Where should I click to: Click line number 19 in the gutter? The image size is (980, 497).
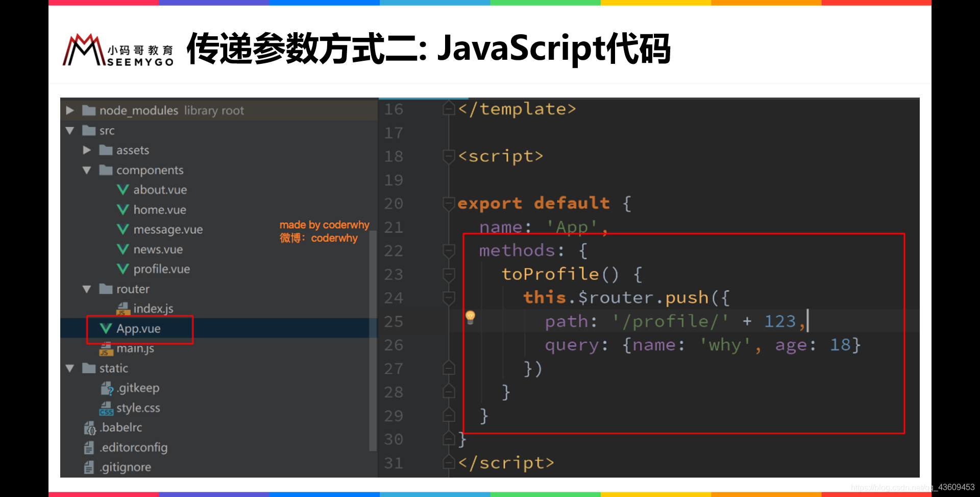click(x=394, y=180)
